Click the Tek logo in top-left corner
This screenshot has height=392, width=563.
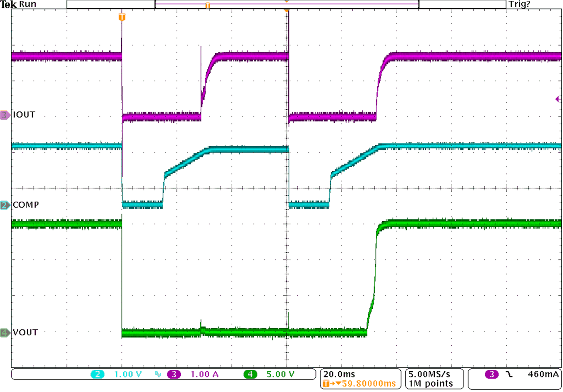pos(9,4)
